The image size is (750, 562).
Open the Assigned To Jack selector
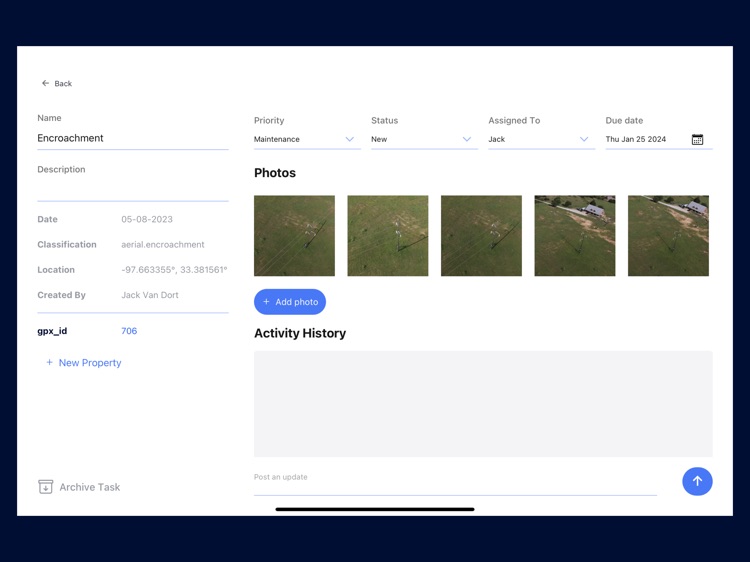tap(541, 139)
